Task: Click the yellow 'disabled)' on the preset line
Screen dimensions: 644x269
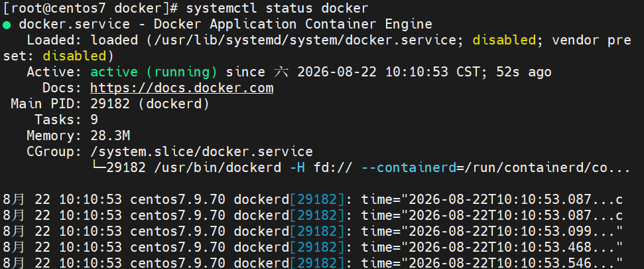Action: coord(78,56)
